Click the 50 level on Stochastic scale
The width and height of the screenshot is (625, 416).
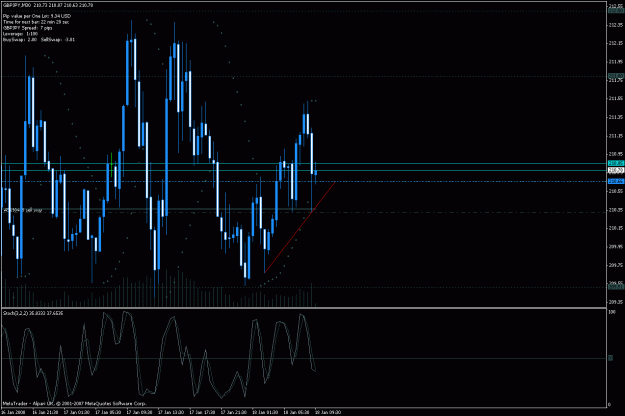[x=610, y=359]
